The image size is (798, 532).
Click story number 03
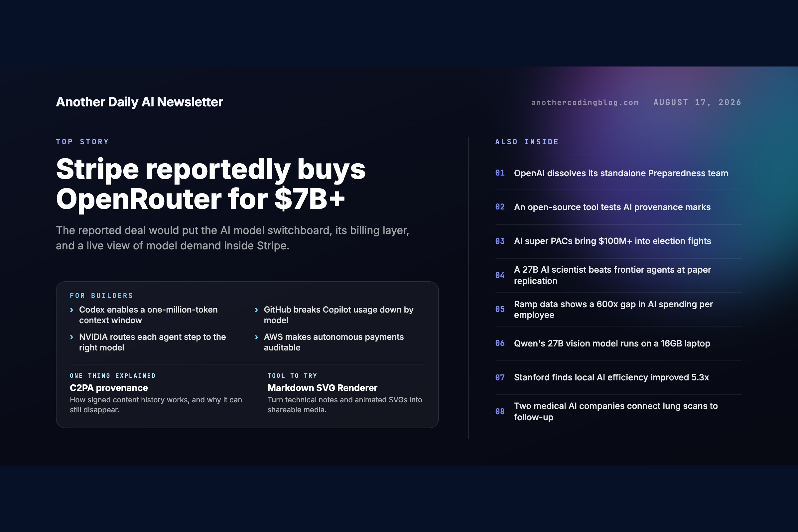tap(500, 241)
